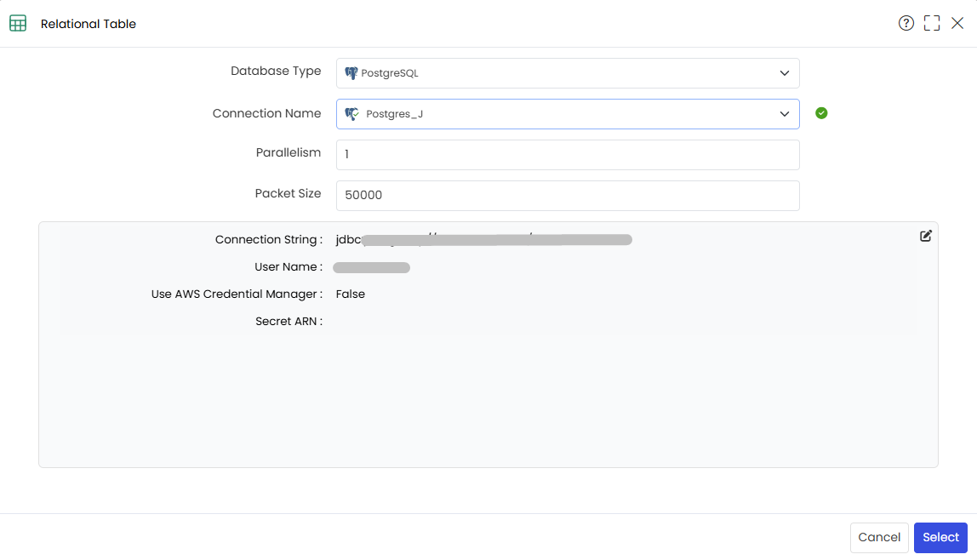Open the Postgres_J connection selector

pos(568,114)
